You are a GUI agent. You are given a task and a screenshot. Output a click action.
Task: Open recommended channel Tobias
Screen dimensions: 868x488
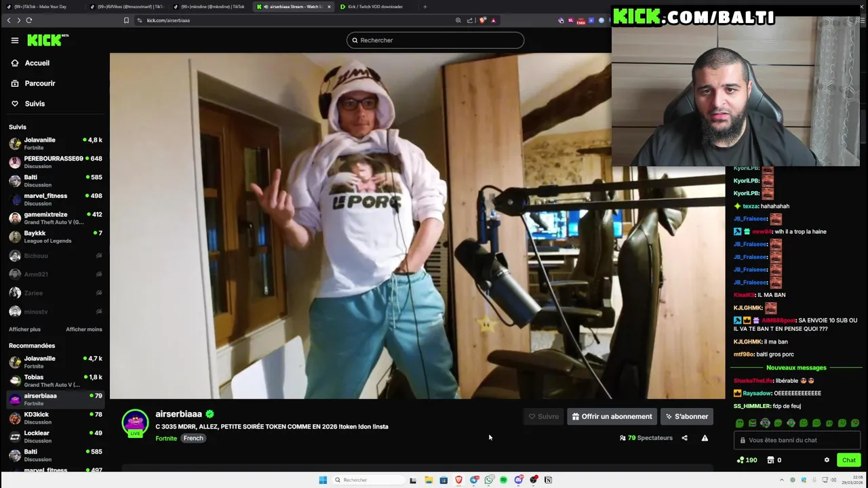(x=55, y=381)
